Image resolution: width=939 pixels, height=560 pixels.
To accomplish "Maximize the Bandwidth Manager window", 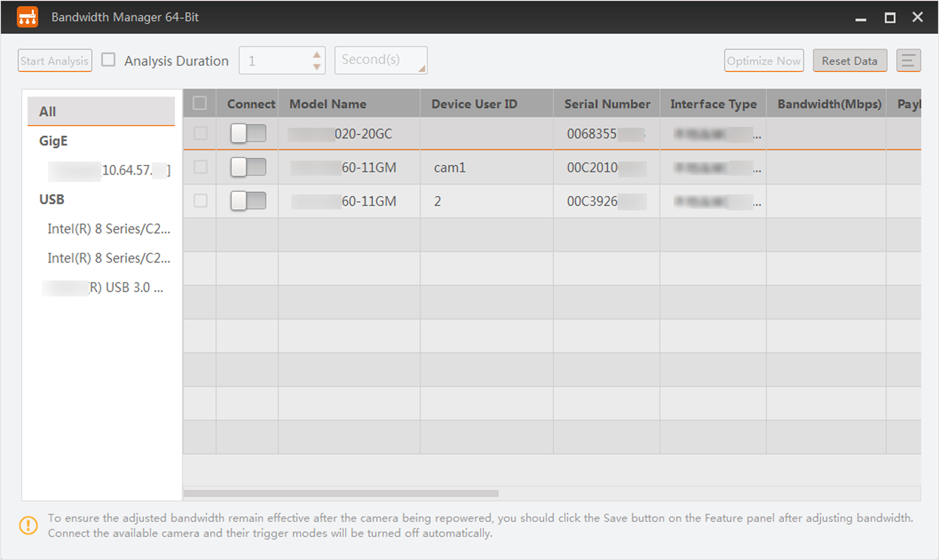I will [889, 18].
